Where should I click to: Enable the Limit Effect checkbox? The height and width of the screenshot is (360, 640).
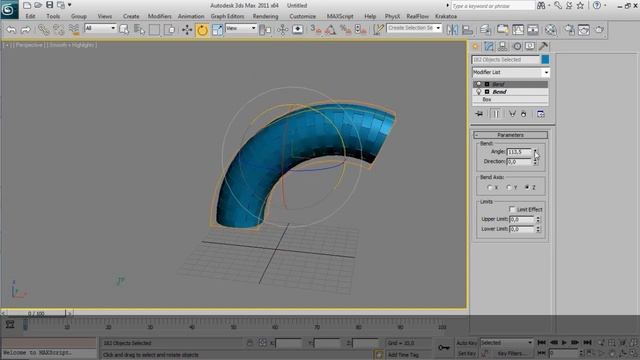(512, 209)
